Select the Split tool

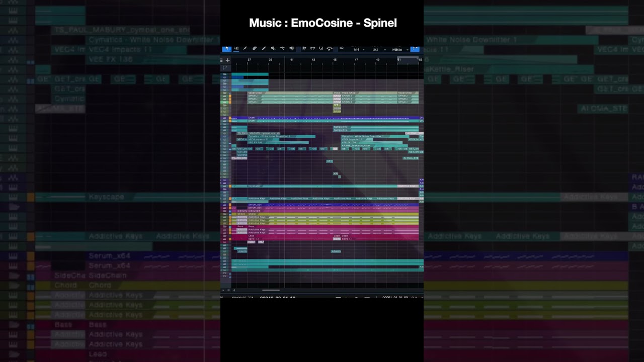245,49
